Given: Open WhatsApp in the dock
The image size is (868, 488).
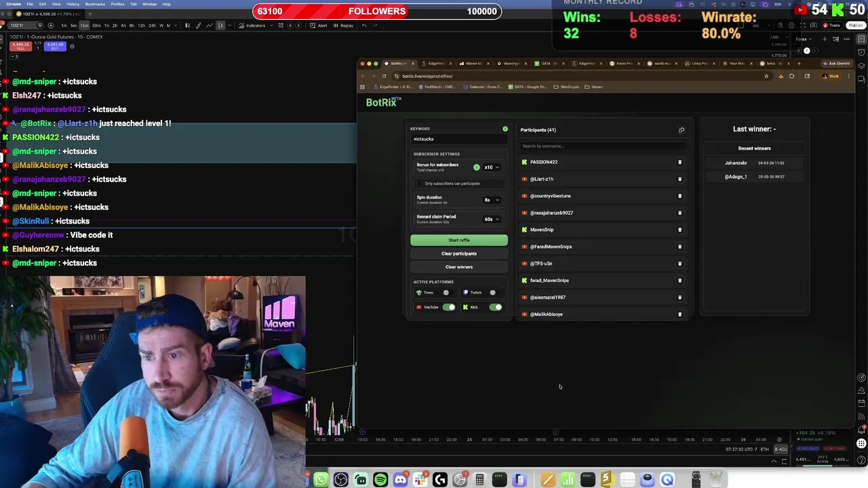Looking at the screenshot, I should tap(321, 480).
